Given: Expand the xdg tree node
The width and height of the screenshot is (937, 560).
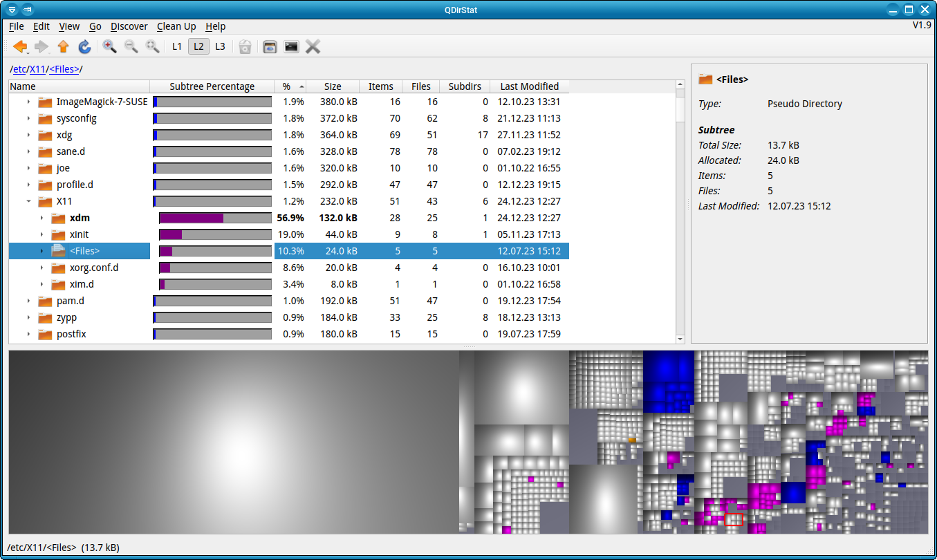Looking at the screenshot, I should click(x=28, y=135).
